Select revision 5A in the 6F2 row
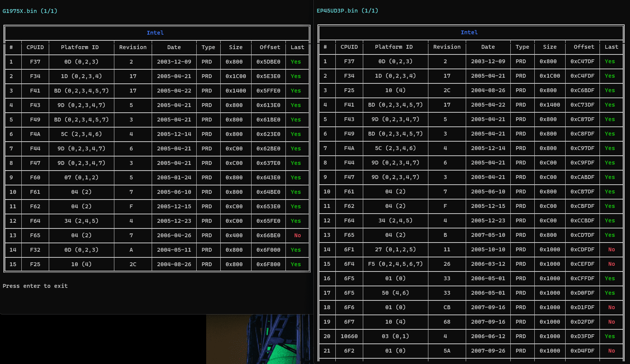 [447, 351]
